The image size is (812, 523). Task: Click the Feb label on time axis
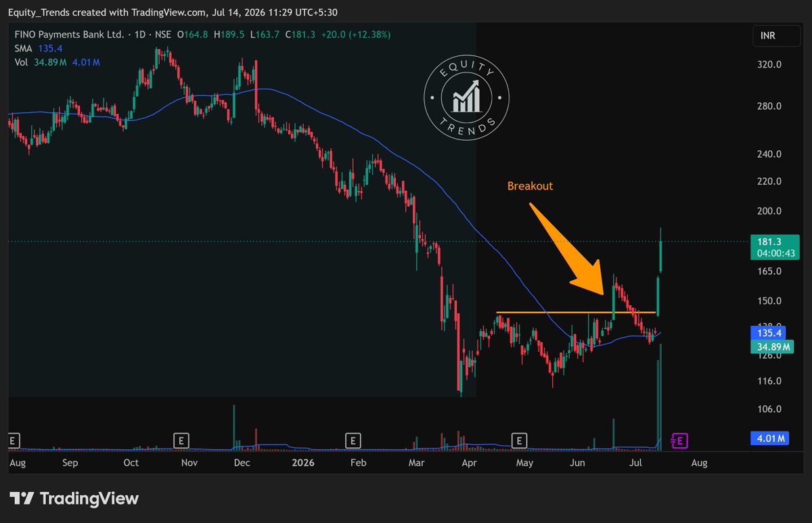[359, 463]
